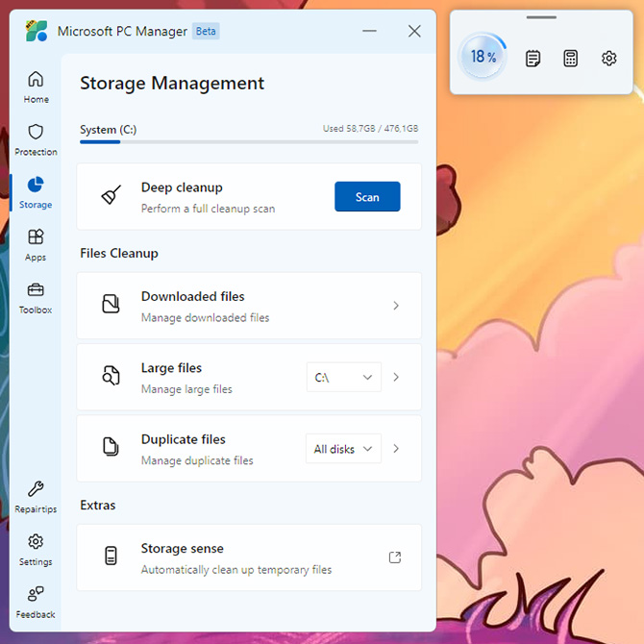Image resolution: width=644 pixels, height=644 pixels.
Task: Click the Microsoft PC Manager logo
Action: point(37,31)
